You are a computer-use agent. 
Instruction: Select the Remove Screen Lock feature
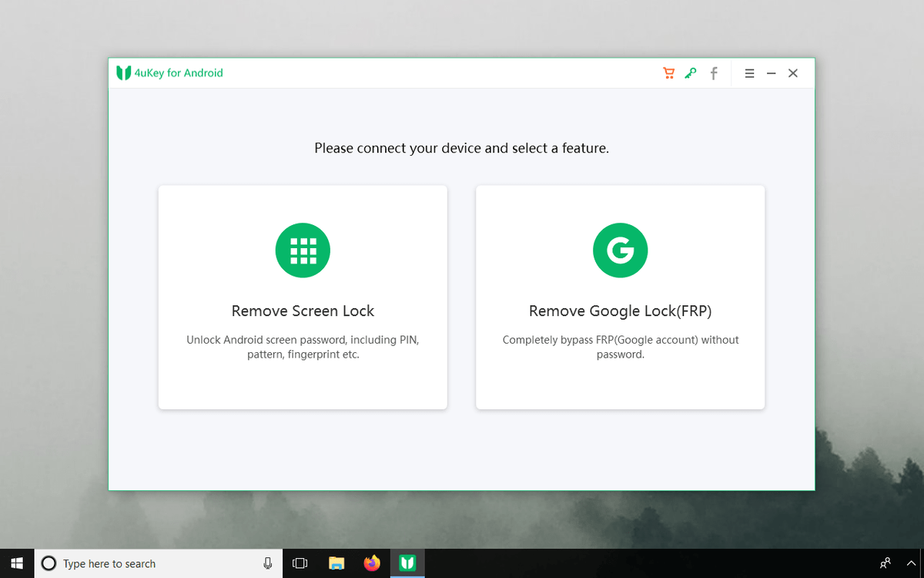(303, 311)
